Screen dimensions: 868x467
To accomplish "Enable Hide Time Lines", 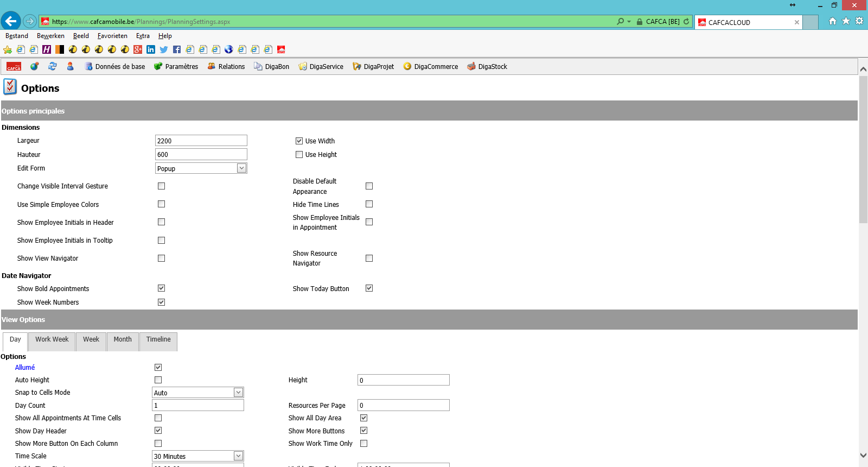I will [x=369, y=204].
